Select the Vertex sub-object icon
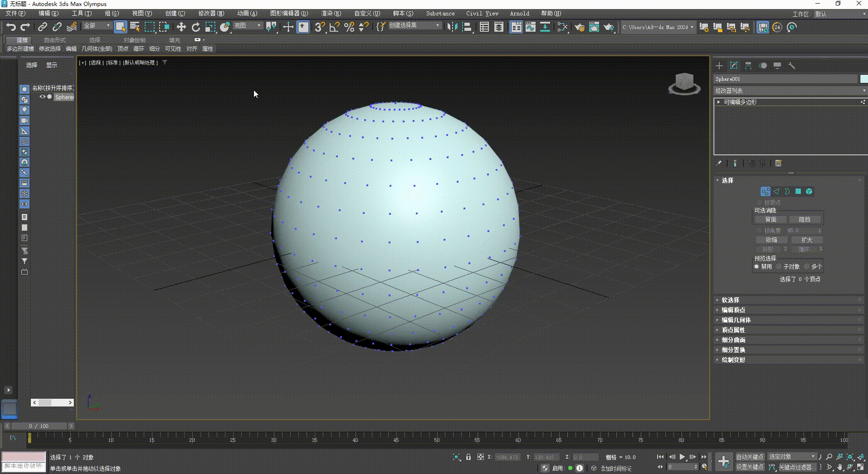 pos(766,191)
